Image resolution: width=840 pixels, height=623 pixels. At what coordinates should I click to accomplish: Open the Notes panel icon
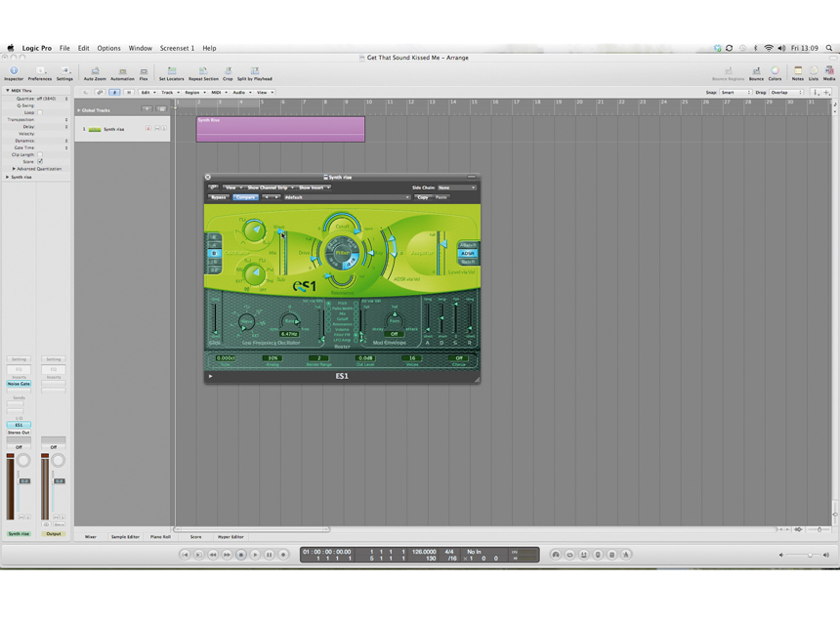click(798, 73)
